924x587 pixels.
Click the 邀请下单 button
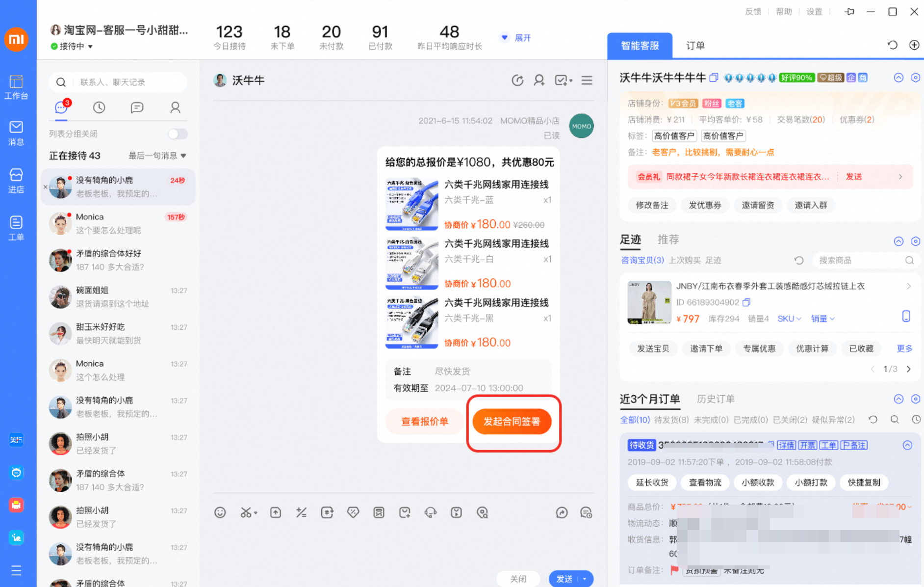[706, 348]
